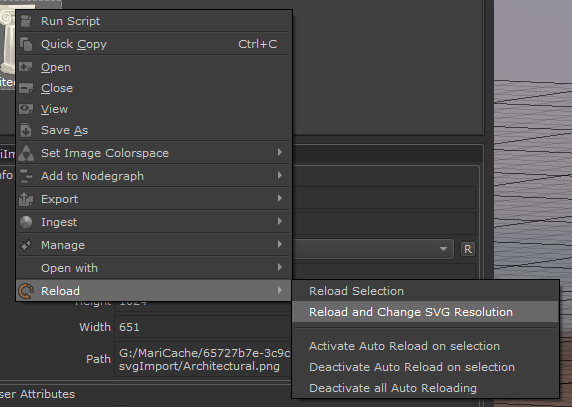572x407 pixels.
Task: Click the Quick Copy icon
Action: 26,44
